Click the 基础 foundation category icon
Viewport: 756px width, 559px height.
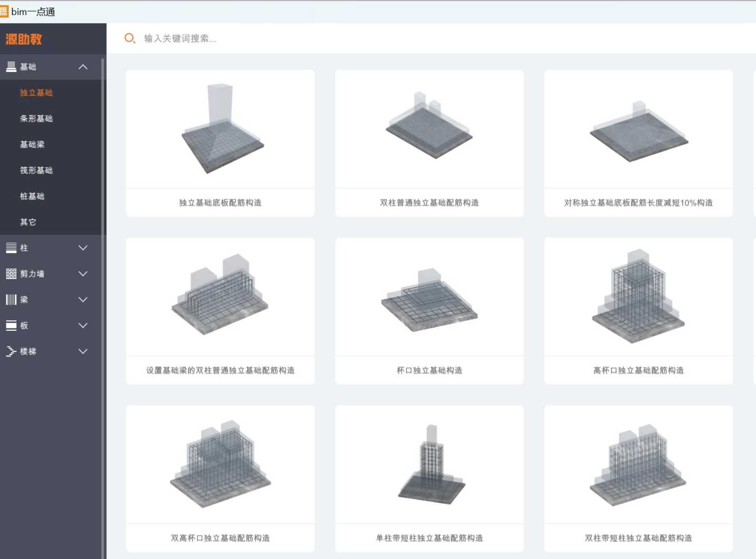tap(11, 67)
